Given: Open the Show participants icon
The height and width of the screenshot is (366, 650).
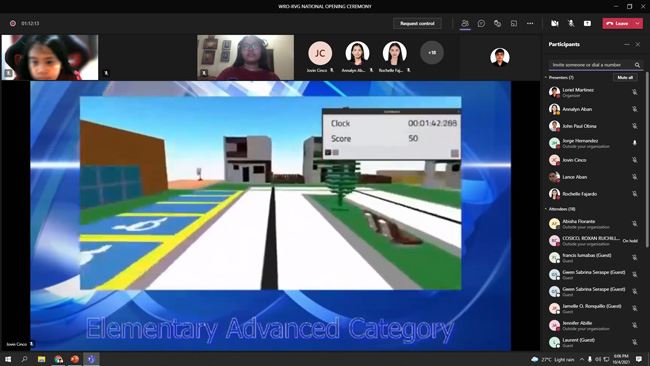Looking at the screenshot, I should point(465,24).
